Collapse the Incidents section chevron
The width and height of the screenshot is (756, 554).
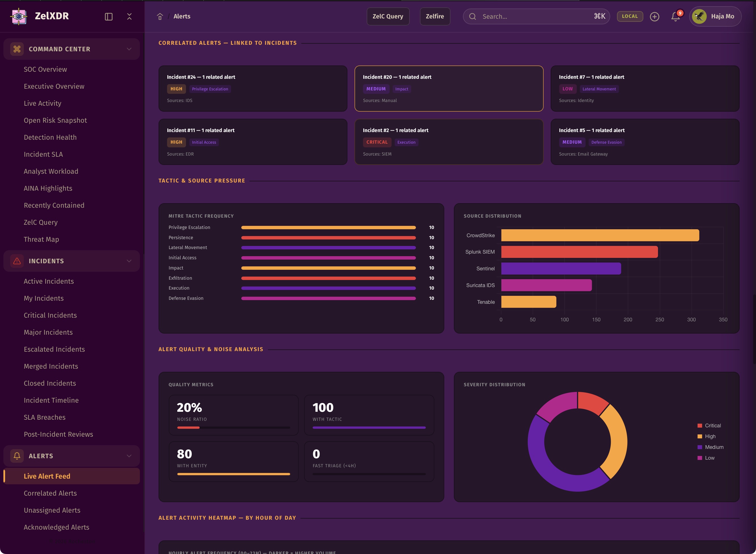129,261
